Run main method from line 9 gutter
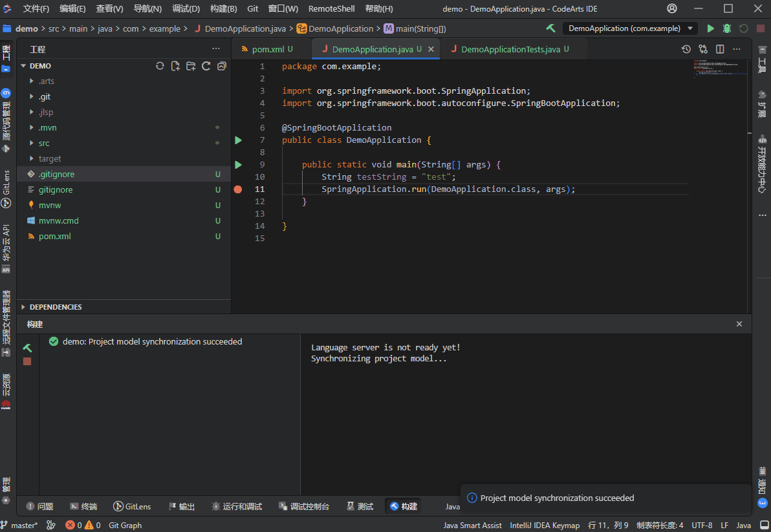This screenshot has width=771, height=532. coord(238,165)
